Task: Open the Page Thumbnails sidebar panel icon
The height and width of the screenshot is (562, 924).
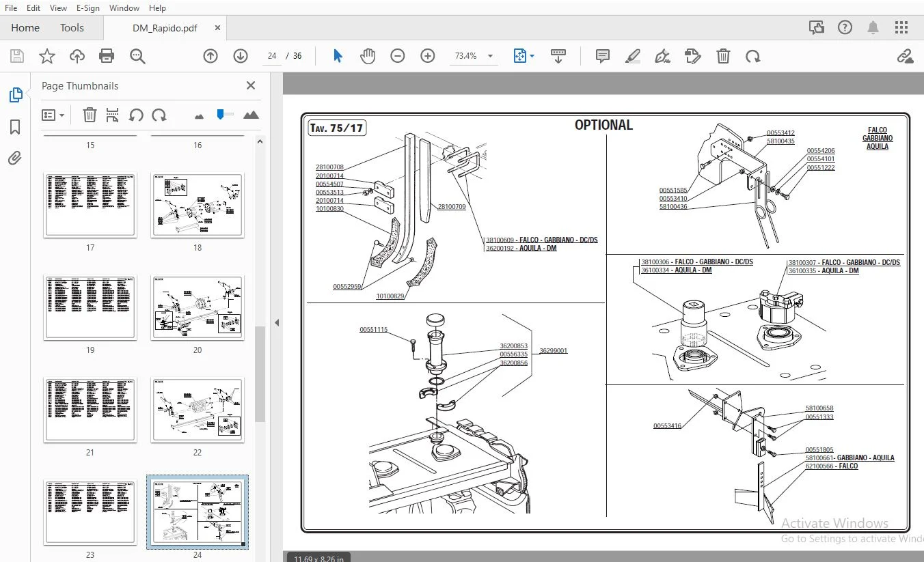Action: tap(15, 96)
